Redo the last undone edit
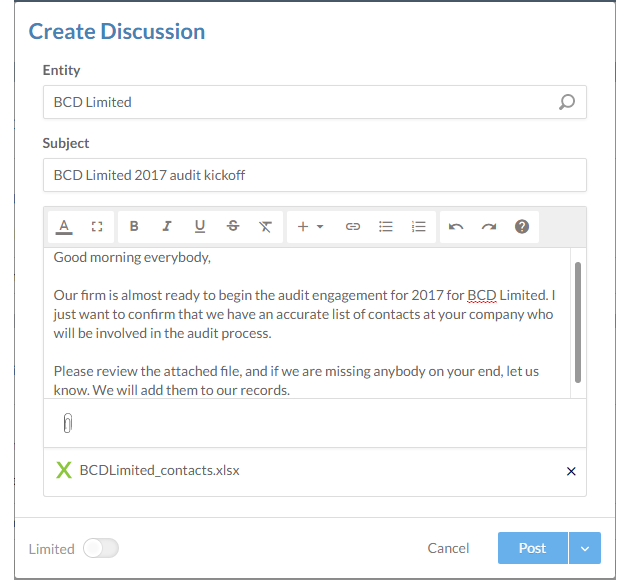 [x=489, y=227]
